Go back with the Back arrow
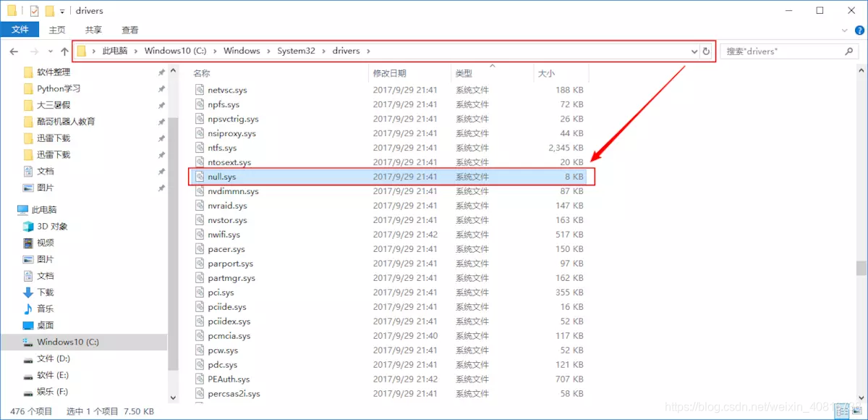 coord(14,51)
